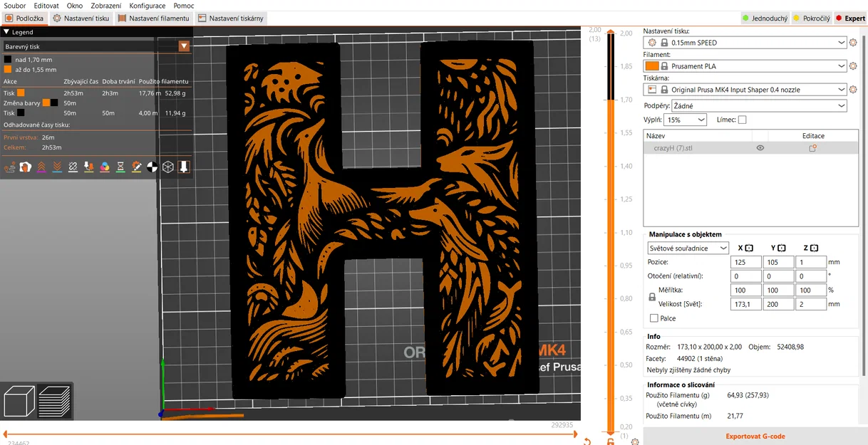Viewport: 868px width, 445px height.
Task: Open Prusament PLA filament dropdown
Action: pyautogui.click(x=745, y=66)
